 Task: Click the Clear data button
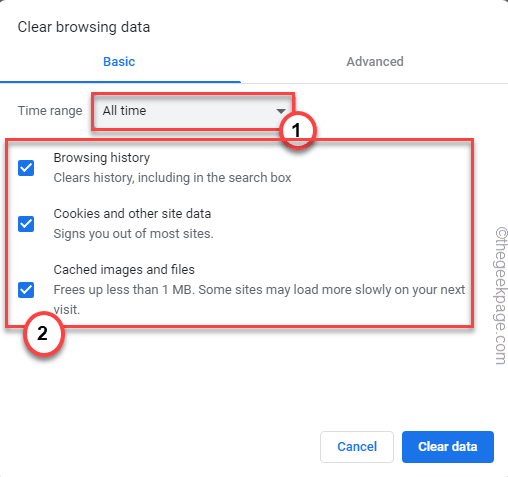[448, 447]
